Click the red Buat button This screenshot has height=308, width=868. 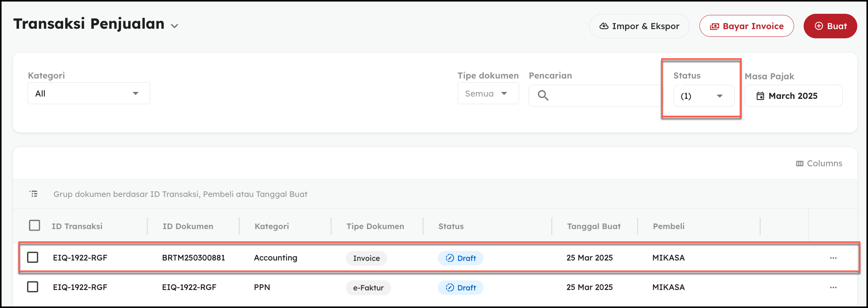[830, 26]
